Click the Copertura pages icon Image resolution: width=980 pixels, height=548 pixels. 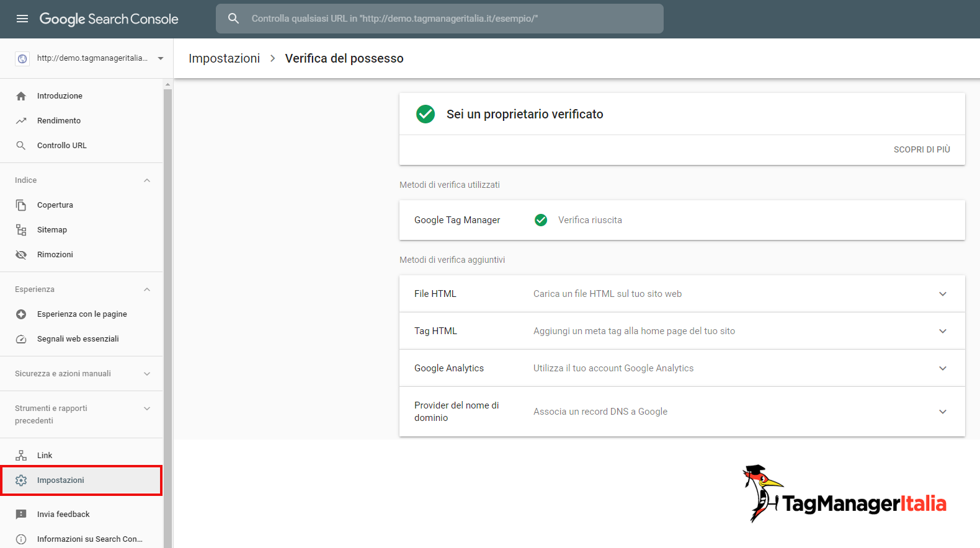[21, 205]
